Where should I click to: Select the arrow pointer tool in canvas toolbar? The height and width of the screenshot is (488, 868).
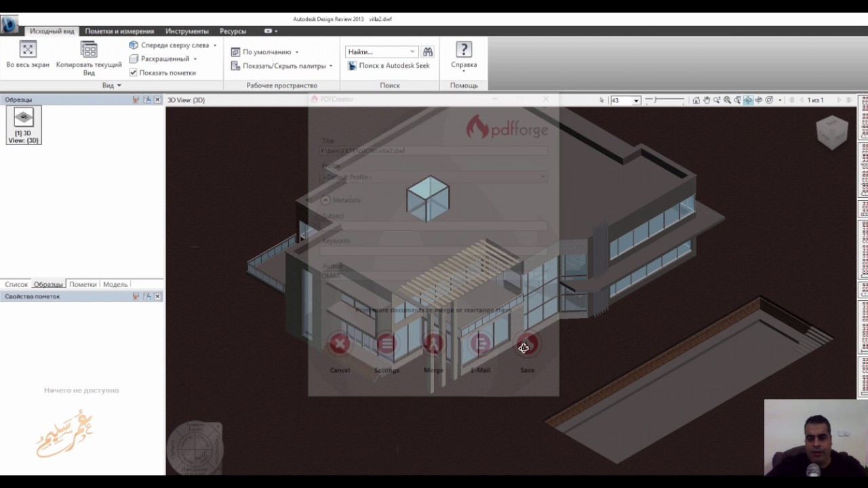pos(601,100)
